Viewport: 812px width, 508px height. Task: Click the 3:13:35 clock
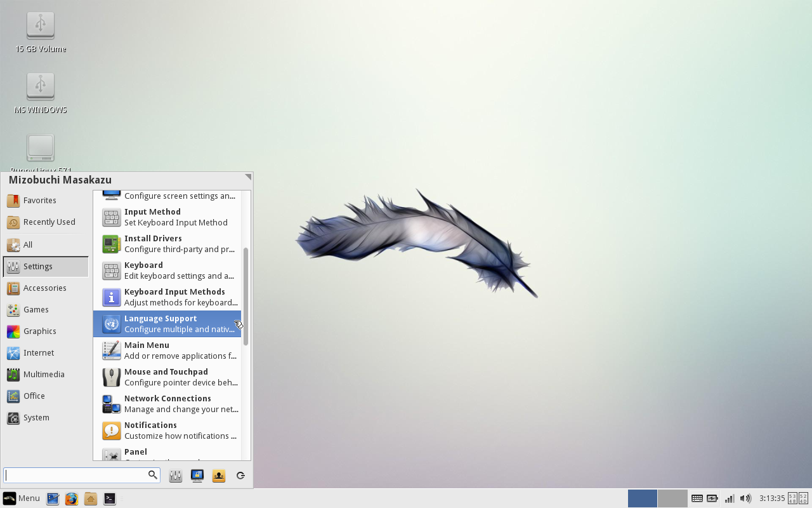tap(772, 498)
